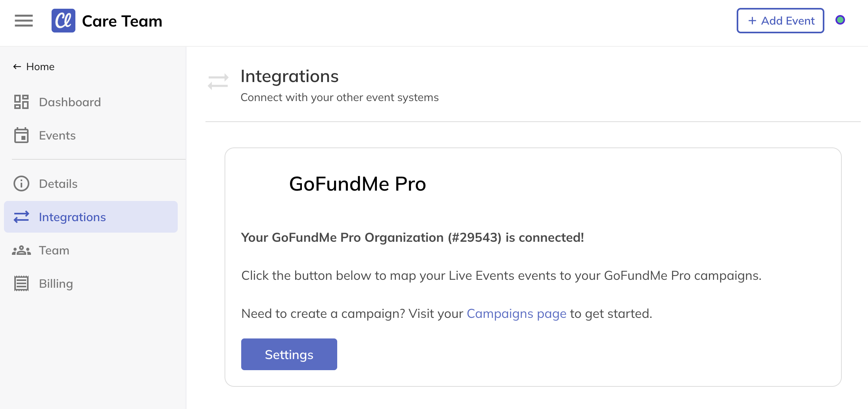Viewport: 868px width, 409px height.
Task: Open the Events sidebar item
Action: (91, 135)
